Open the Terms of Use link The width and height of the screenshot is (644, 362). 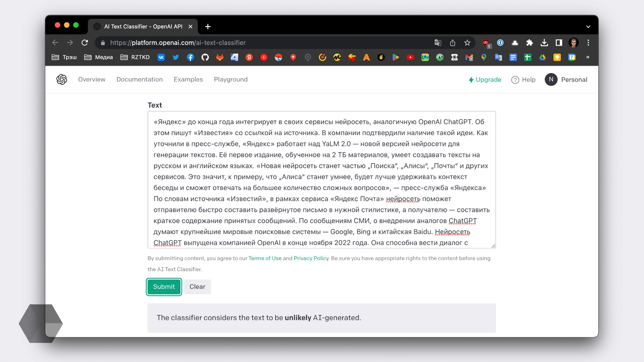265,258
